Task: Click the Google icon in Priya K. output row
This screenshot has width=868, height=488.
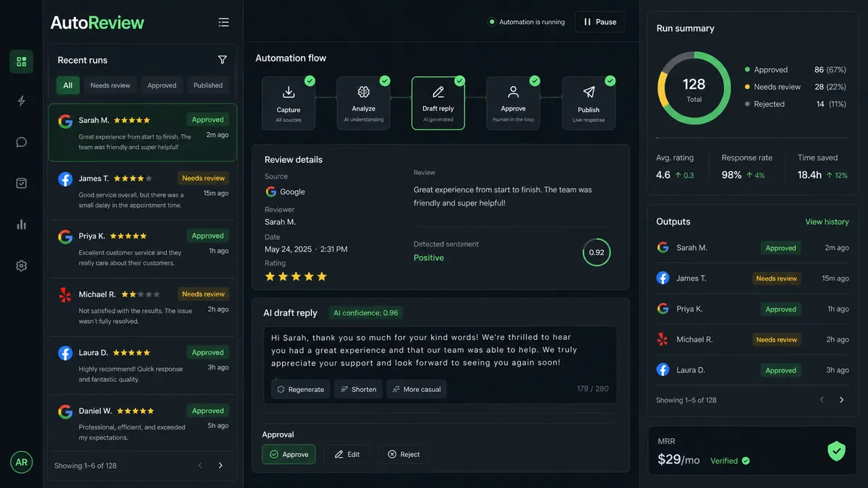Action: click(x=663, y=309)
